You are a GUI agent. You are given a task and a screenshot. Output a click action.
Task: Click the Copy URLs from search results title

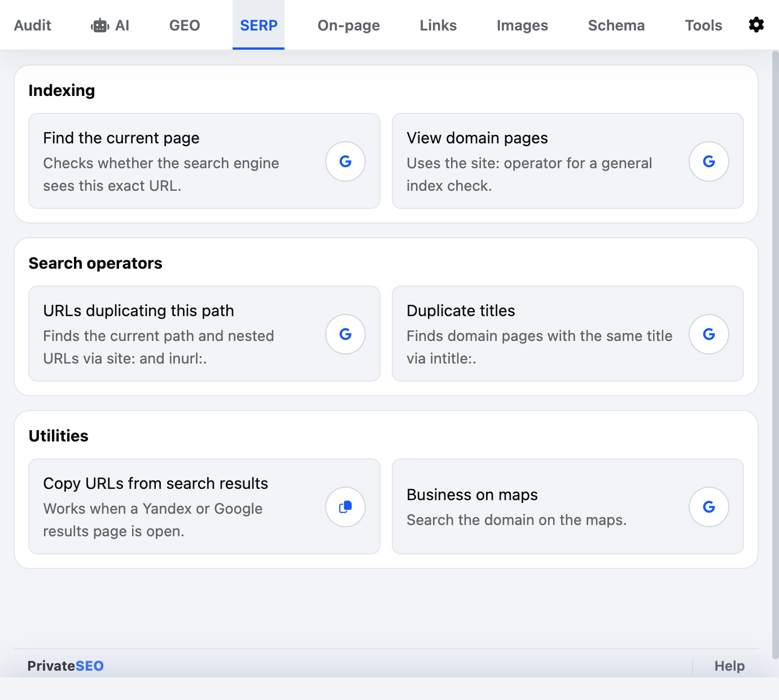[x=156, y=484]
